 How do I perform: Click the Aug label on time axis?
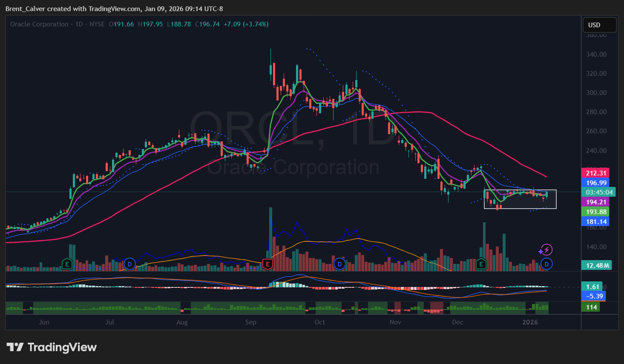click(182, 322)
